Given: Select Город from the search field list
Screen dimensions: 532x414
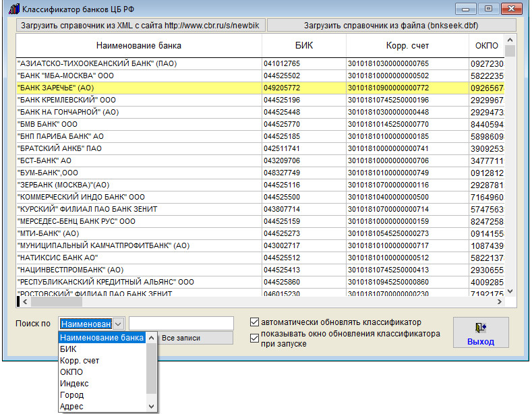Looking at the screenshot, I should click(71, 395).
